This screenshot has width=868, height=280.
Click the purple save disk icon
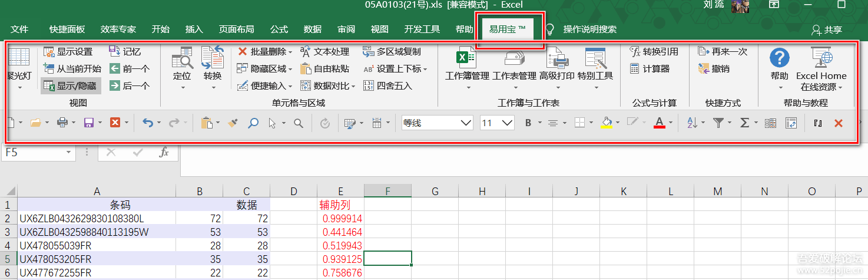(x=89, y=123)
